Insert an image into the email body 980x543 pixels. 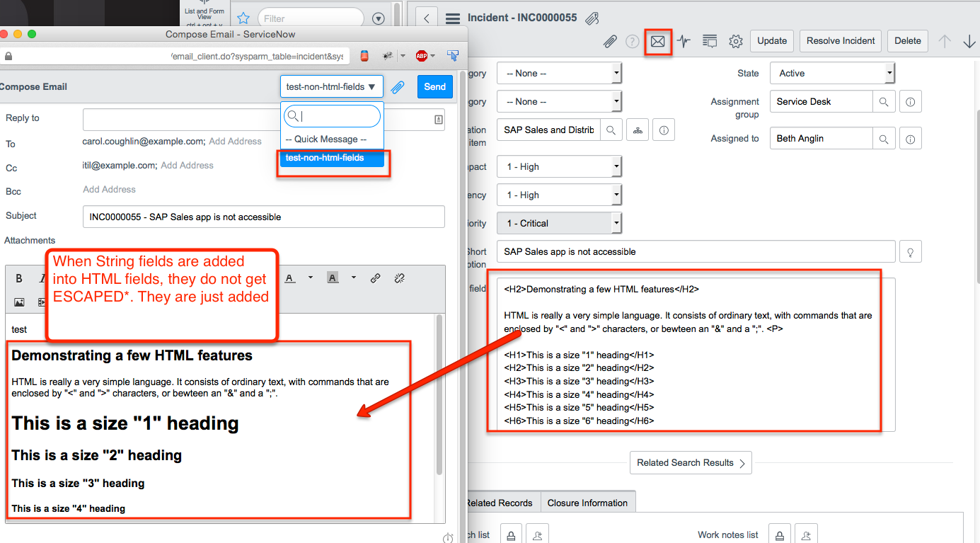18,302
